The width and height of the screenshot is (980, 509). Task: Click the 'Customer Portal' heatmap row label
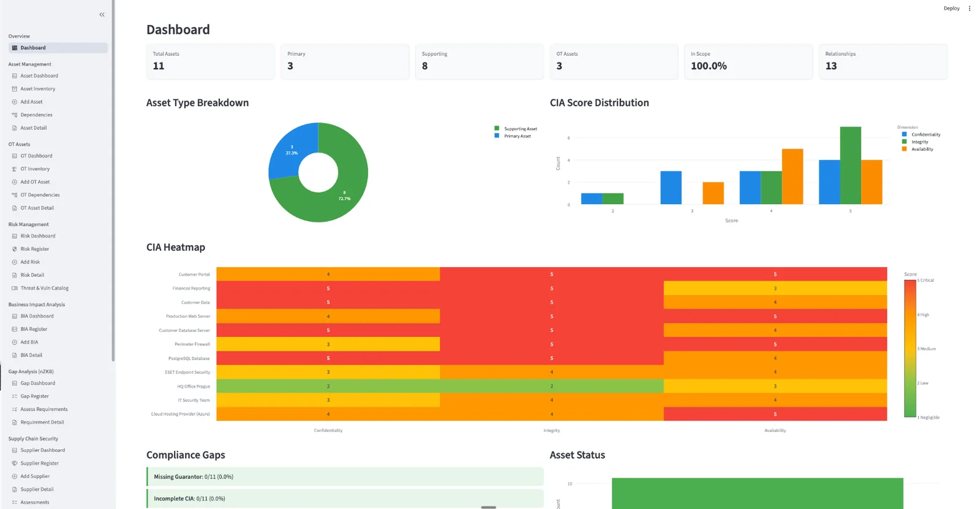pos(194,274)
